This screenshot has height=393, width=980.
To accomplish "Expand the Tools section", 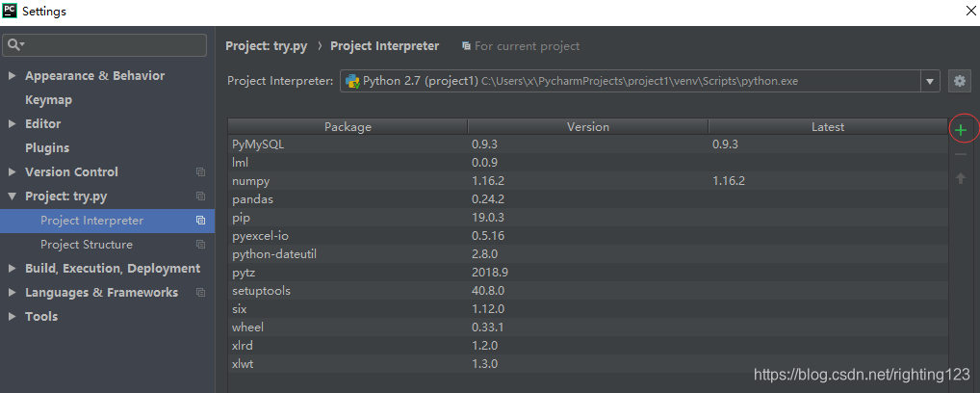I will (12, 317).
